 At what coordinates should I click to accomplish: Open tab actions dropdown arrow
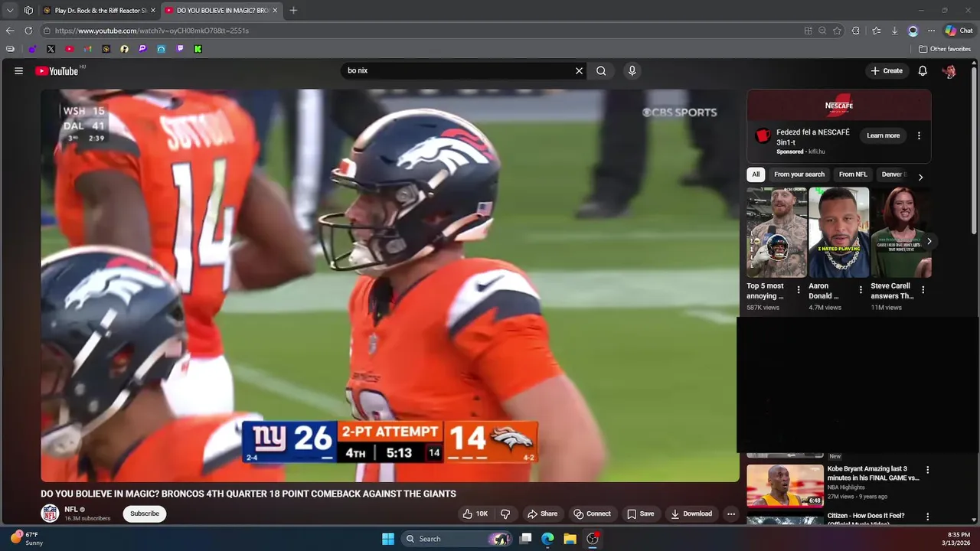[10, 10]
